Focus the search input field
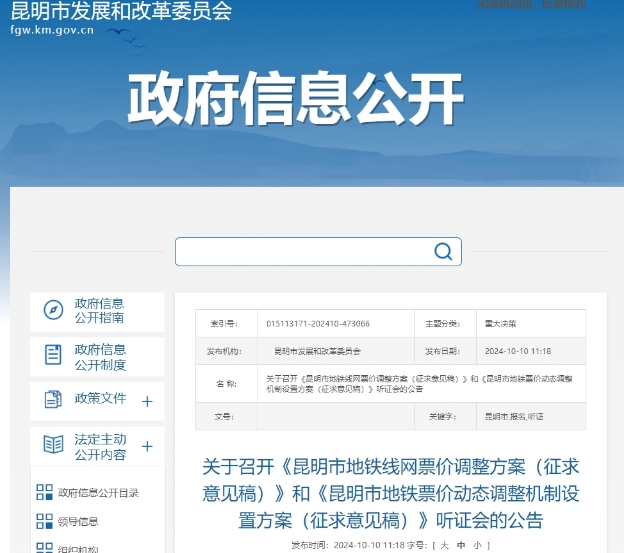 (x=318, y=251)
